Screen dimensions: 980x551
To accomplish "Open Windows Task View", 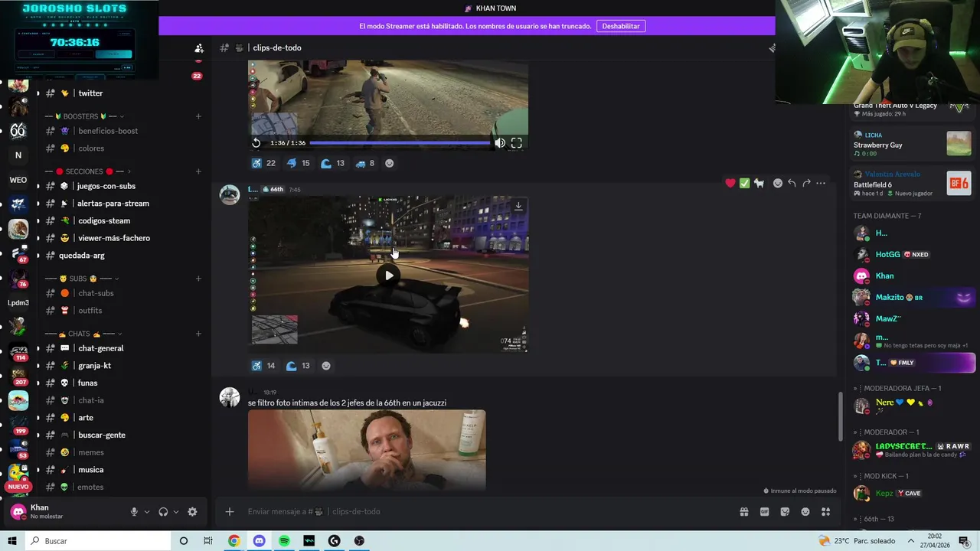I will 208,541.
